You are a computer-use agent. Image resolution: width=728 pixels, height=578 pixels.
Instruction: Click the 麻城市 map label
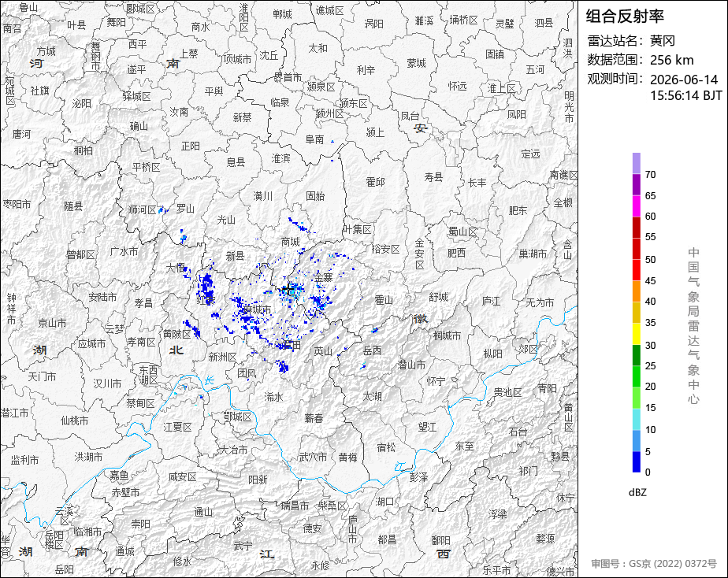(x=257, y=309)
